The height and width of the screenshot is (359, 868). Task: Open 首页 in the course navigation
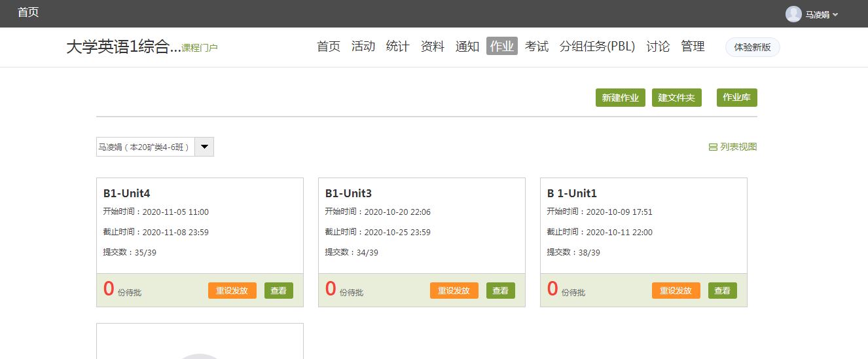click(329, 47)
